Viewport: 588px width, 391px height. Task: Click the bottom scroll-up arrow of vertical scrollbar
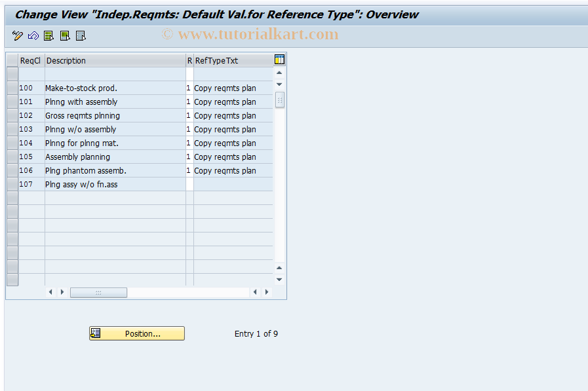click(x=279, y=268)
